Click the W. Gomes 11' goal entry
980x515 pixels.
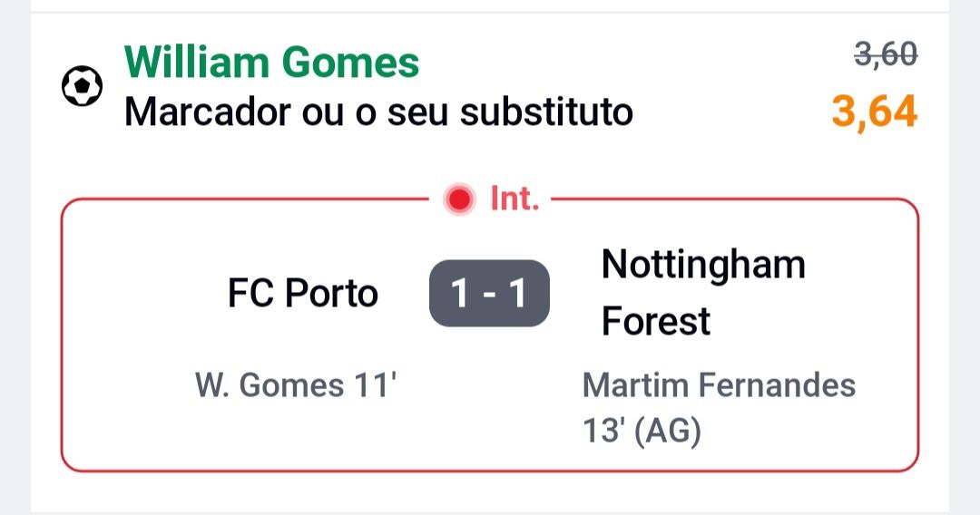coord(296,385)
